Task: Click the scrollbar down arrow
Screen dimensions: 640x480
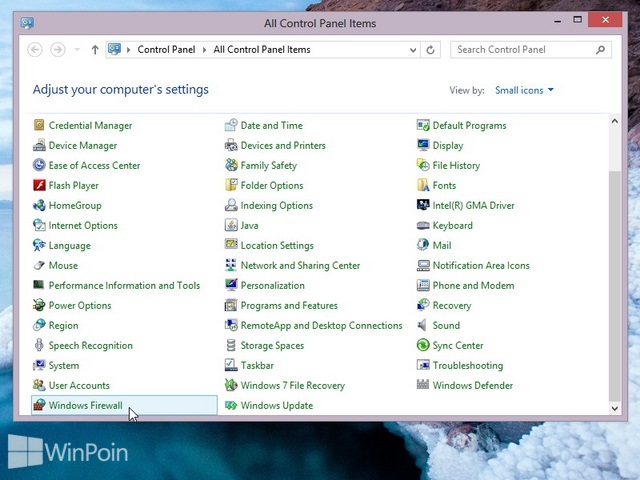Action: [x=615, y=408]
